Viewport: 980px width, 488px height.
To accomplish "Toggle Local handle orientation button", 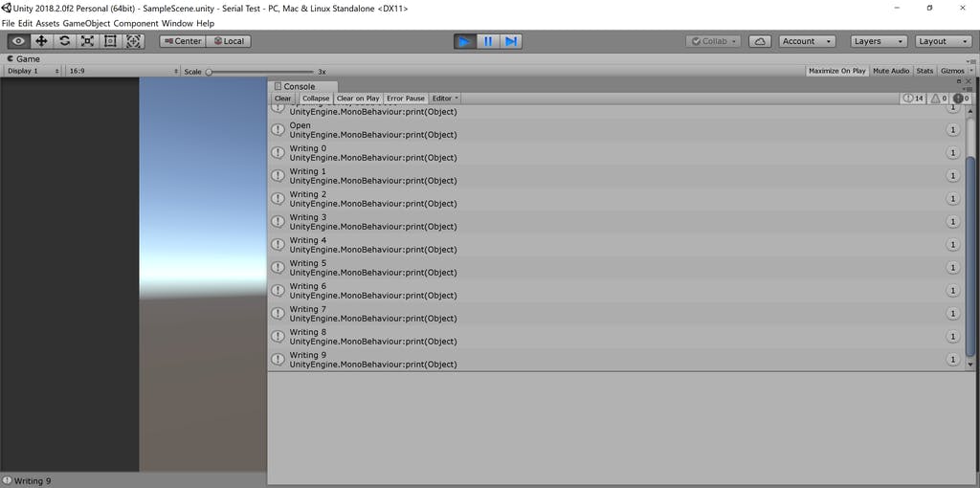I will point(228,41).
